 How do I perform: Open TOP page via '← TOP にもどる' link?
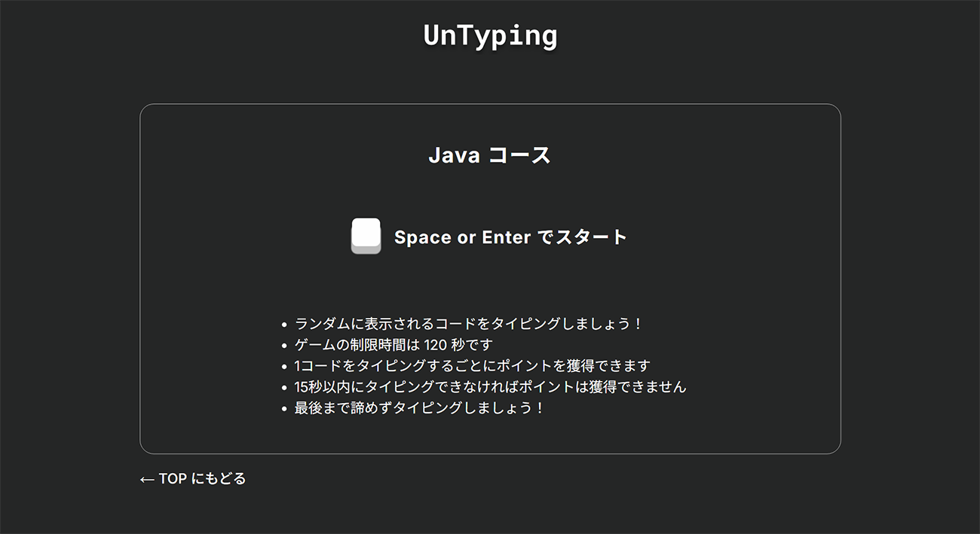[192, 478]
